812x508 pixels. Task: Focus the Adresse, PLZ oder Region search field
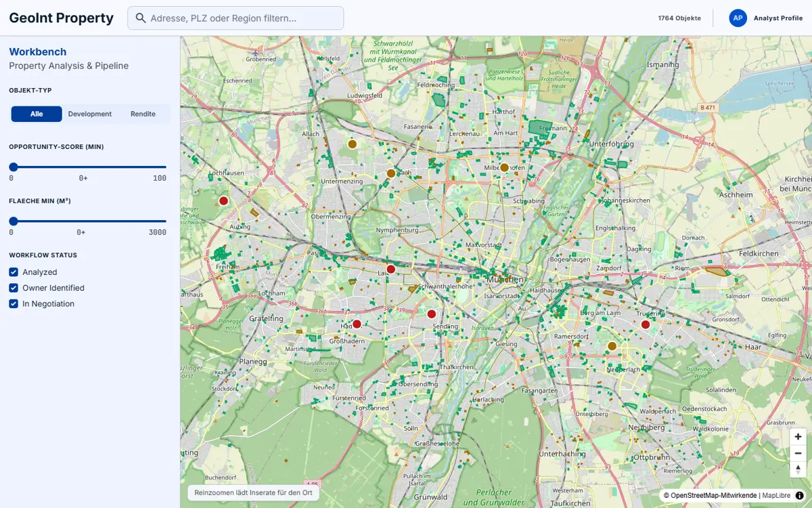[235, 18]
